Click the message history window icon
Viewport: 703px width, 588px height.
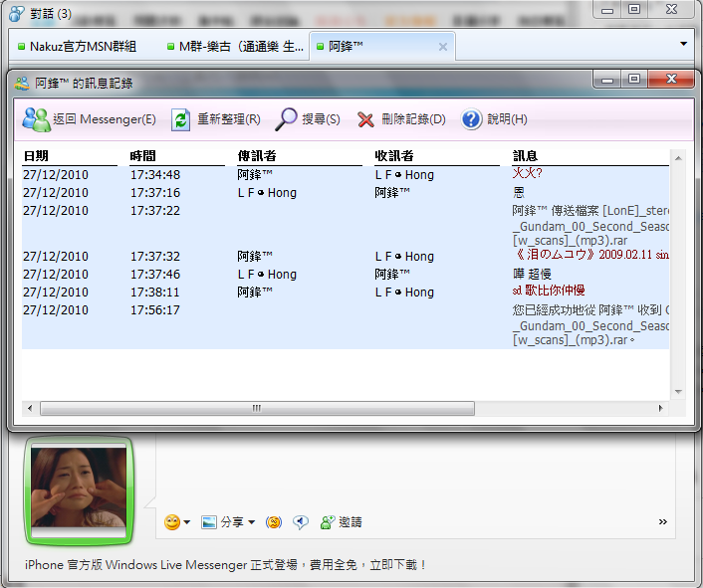22,84
